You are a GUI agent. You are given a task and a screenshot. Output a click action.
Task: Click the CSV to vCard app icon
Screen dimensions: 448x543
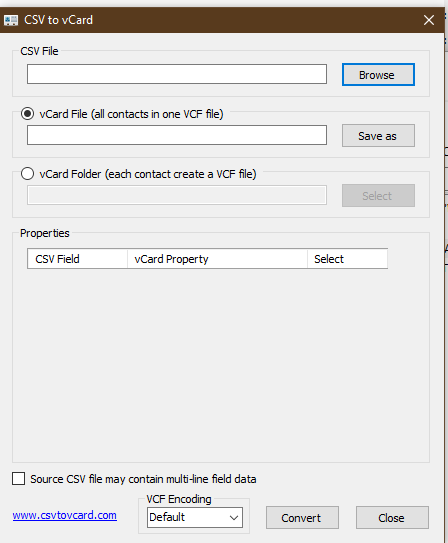11,20
